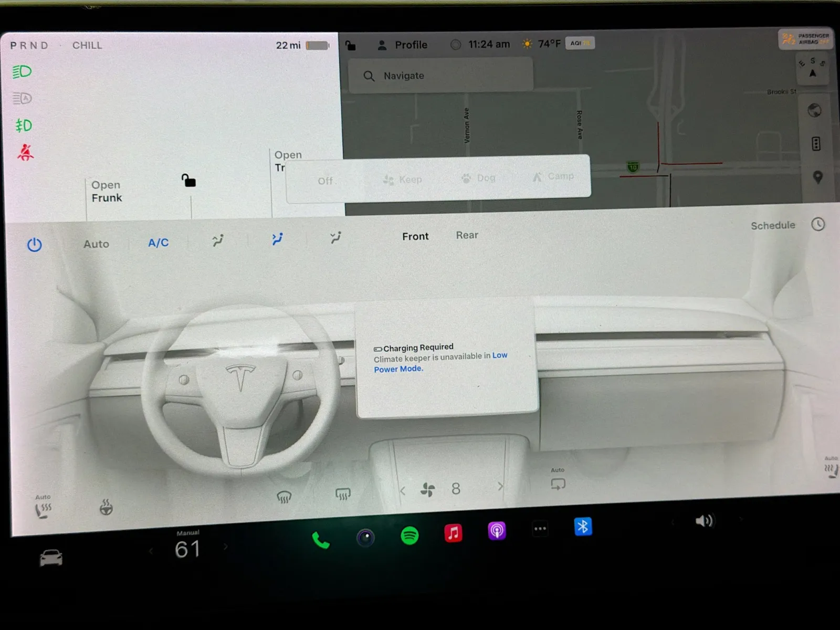
Task: Decrease fan speed with left chevron
Action: click(403, 491)
